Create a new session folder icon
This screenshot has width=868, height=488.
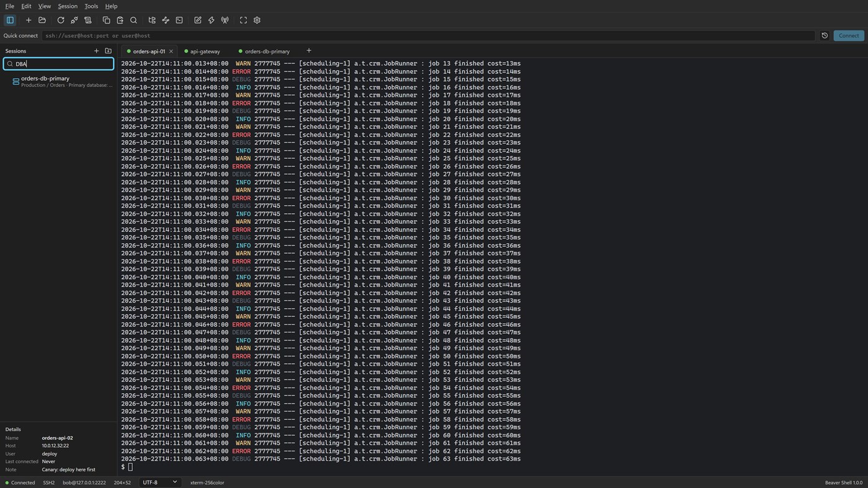108,51
